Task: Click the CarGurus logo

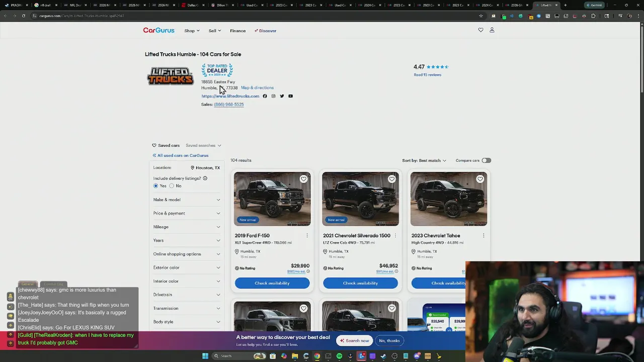Action: (x=158, y=31)
